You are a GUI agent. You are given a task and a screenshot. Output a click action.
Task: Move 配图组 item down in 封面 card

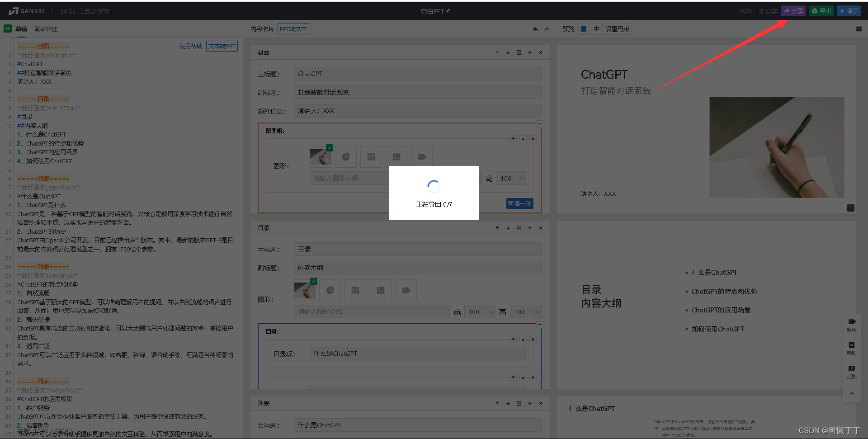[x=523, y=139]
